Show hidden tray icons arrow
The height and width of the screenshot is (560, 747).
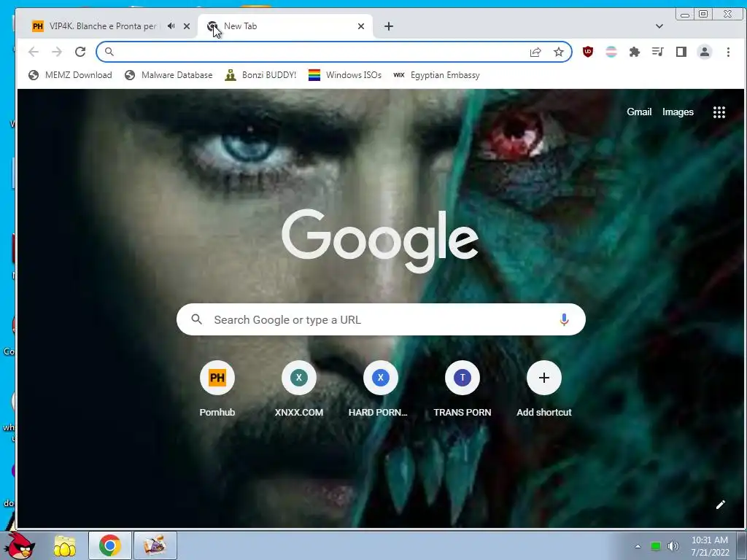pos(638,547)
